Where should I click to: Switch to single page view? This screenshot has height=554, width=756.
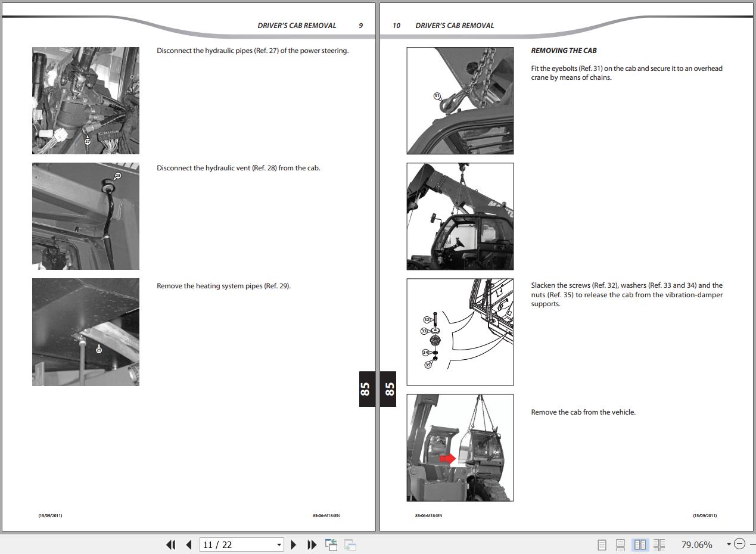click(602, 544)
